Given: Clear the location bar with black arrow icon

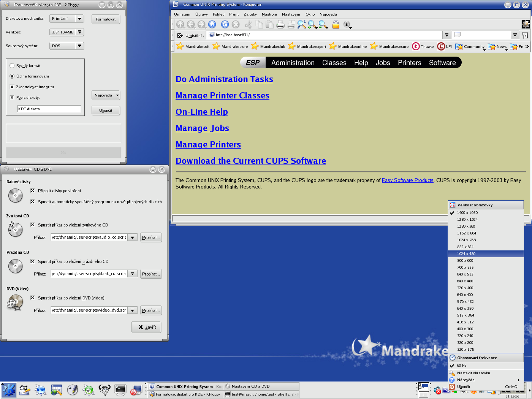Looking at the screenshot, I should (180, 35).
